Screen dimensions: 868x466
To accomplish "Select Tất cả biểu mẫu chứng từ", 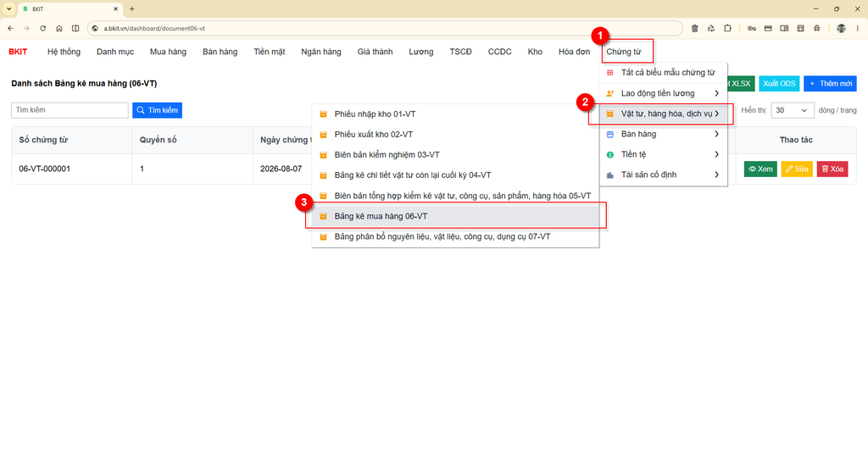I will (663, 73).
